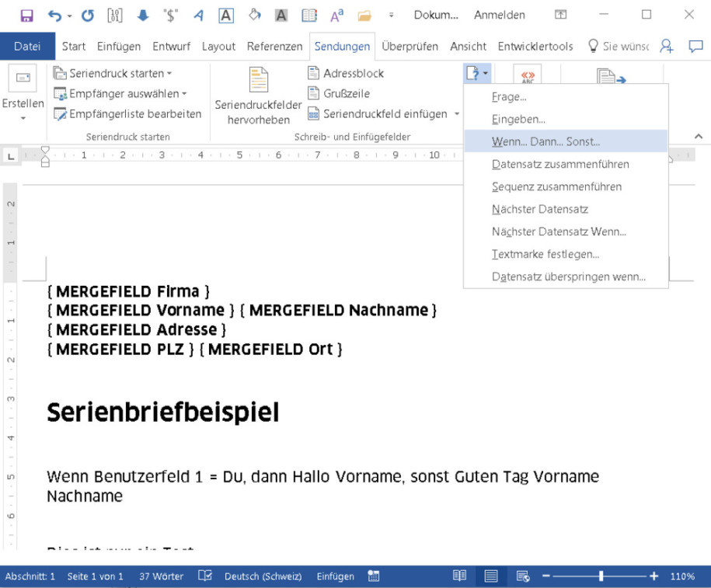Viewport: 711px width, 588px height.
Task: Click the Seite 1 von 1 status entry
Action: pos(96,576)
